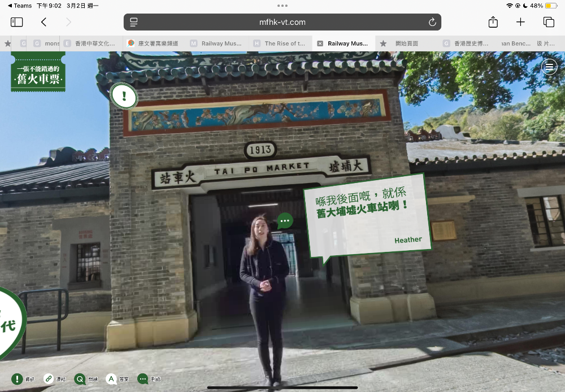Image resolution: width=565 pixels, height=392 pixels.
Task: Click the 對話 dialogue legend icon
Action: point(143,379)
